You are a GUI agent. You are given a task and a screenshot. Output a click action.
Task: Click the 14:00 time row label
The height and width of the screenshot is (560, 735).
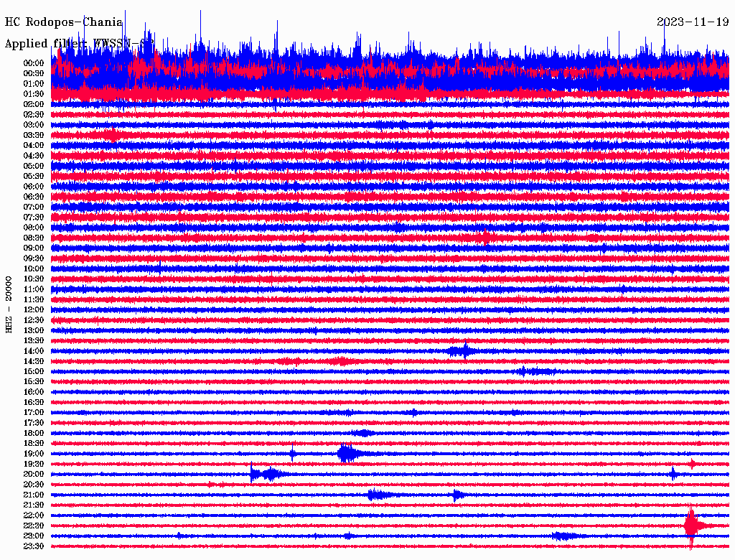tap(33, 351)
